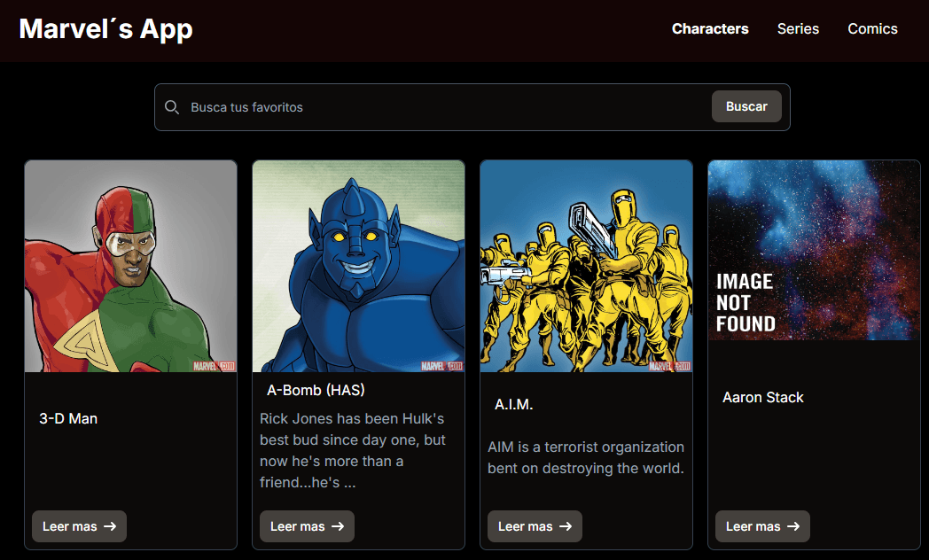
Task: Click the A.I.M. card title
Action: [x=513, y=404]
